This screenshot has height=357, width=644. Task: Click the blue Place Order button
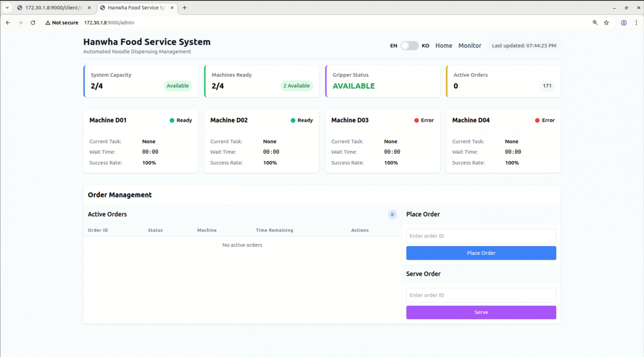point(481,253)
